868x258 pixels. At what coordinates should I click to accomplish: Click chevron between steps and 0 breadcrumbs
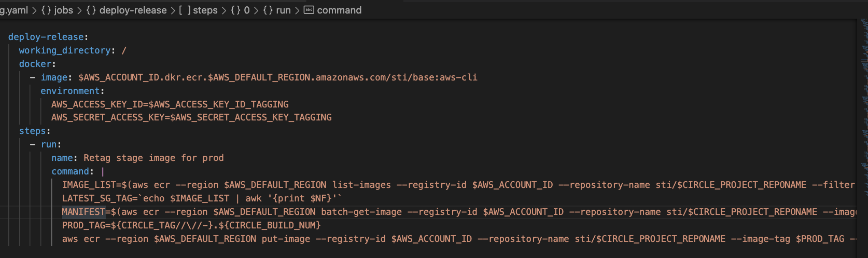pyautogui.click(x=224, y=10)
